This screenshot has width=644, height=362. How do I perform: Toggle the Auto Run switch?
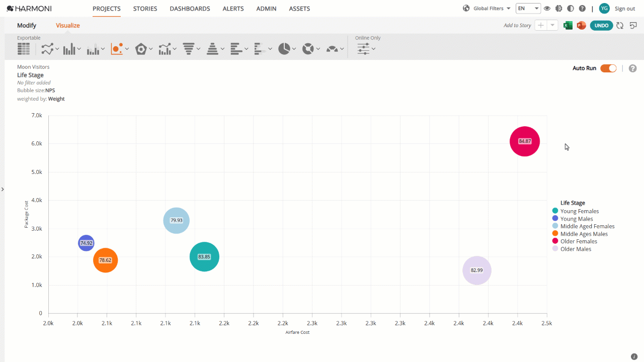pyautogui.click(x=608, y=68)
